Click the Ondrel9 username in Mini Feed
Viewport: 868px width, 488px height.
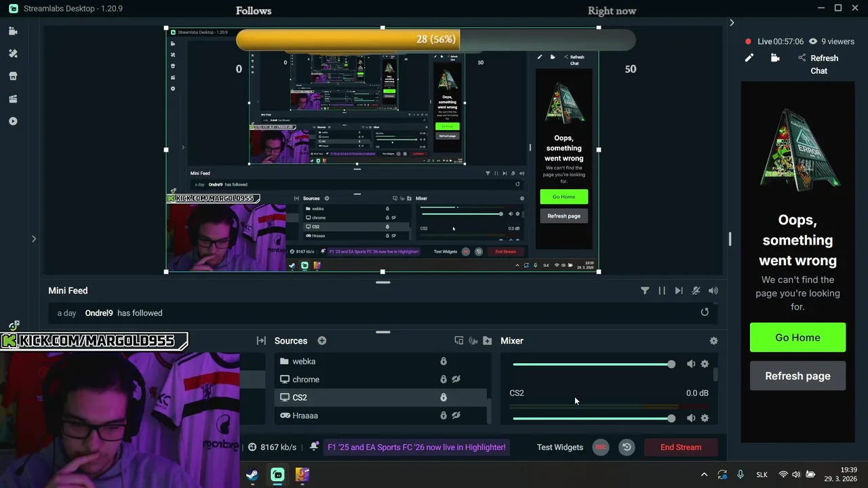pos(99,313)
